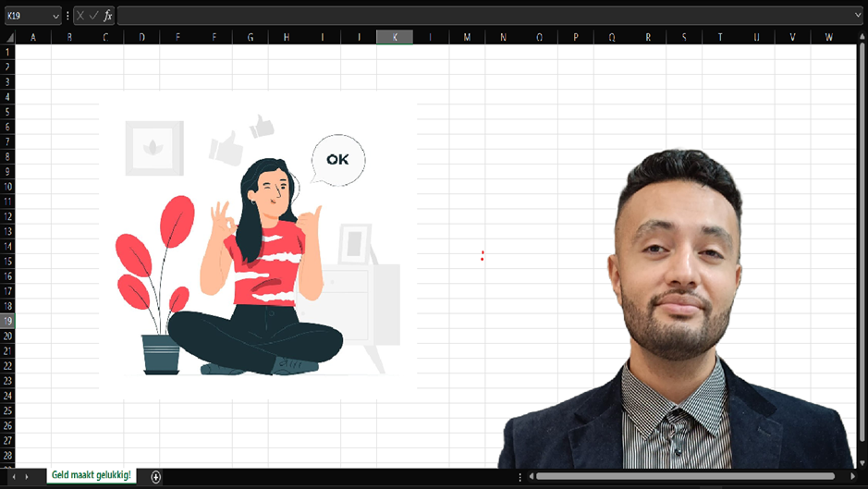This screenshot has width=868, height=489.
Task: Select row 19 header
Action: [x=7, y=321]
